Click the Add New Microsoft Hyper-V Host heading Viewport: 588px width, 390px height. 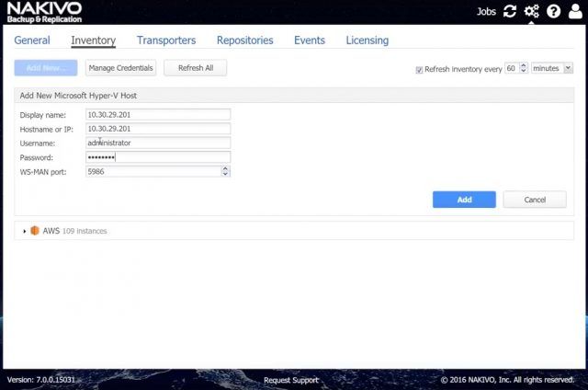(x=78, y=96)
